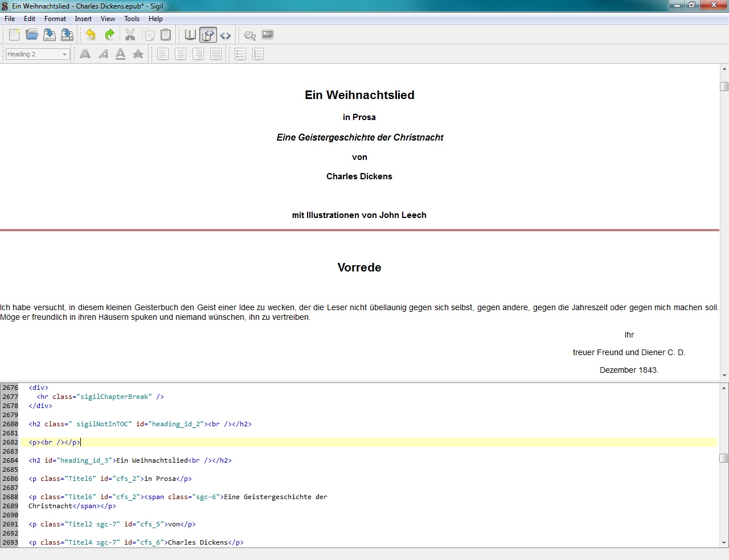
Task: Insert a chapter break
Action: click(x=250, y=35)
